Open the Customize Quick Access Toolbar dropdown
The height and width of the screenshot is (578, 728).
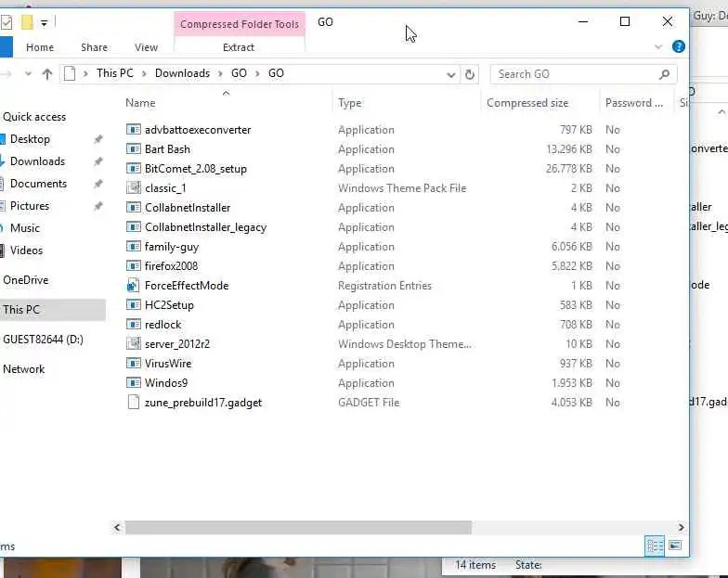point(45,22)
